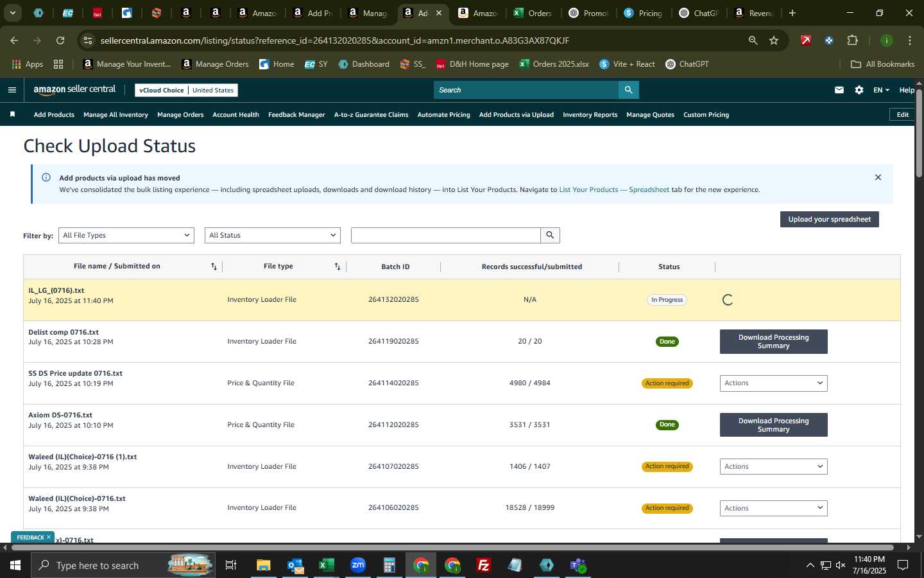Open Microsoft Teams from taskbar
This screenshot has height=578, width=924.
pyautogui.click(x=578, y=565)
